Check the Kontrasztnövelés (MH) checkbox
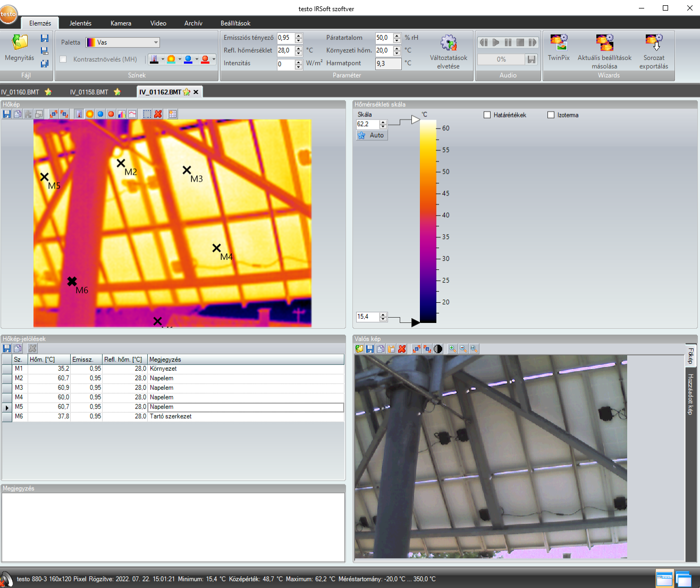The width and height of the screenshot is (700, 588). tap(63, 59)
